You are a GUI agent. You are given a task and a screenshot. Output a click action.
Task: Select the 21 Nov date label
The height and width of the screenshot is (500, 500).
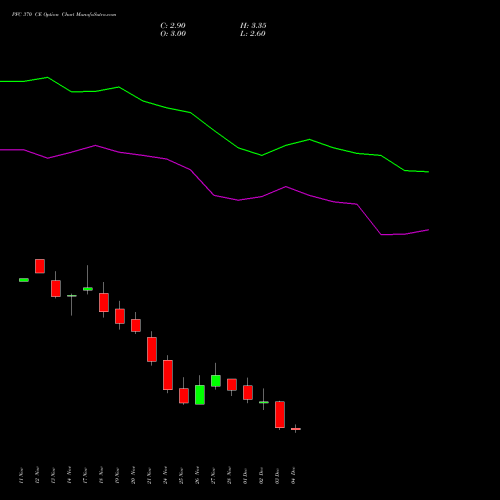(149, 476)
